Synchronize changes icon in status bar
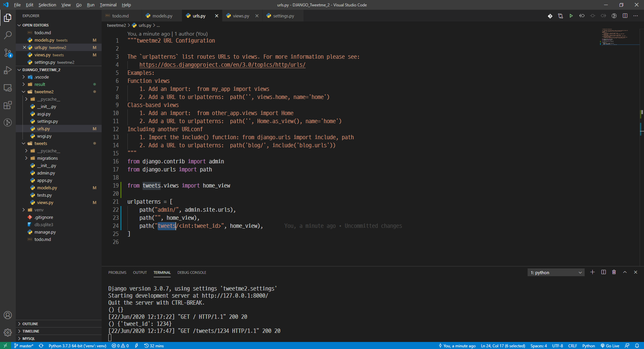 pos(41,346)
